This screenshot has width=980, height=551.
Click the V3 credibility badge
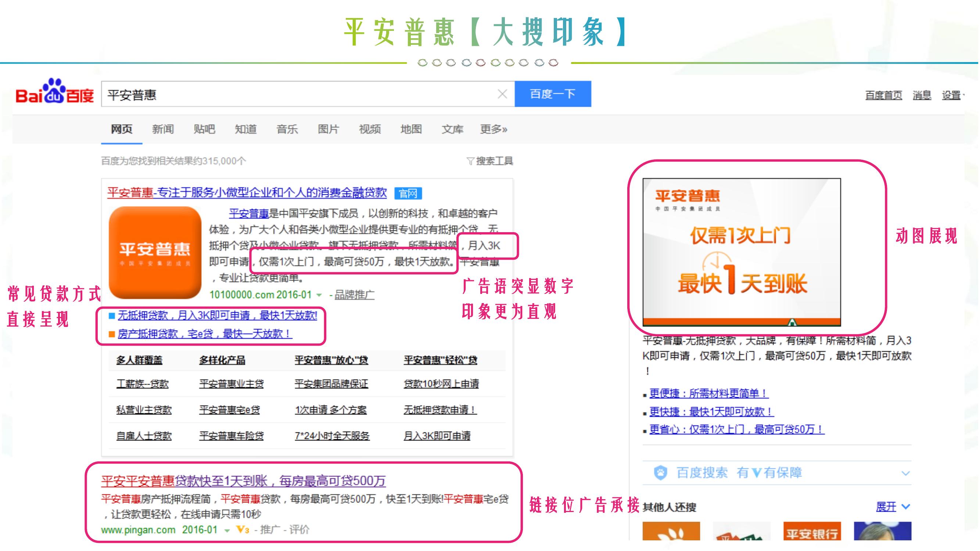point(243,530)
